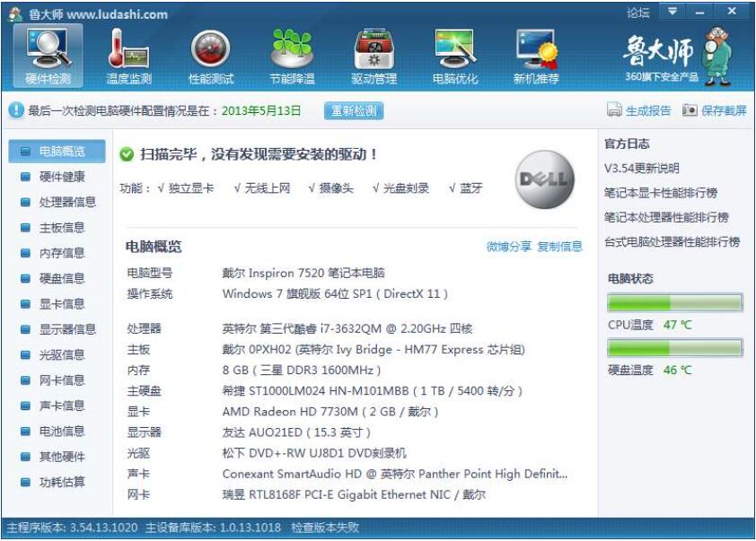Open 硬件检测 hardware detection icon
Screen dimensions: 756x541
[48, 56]
